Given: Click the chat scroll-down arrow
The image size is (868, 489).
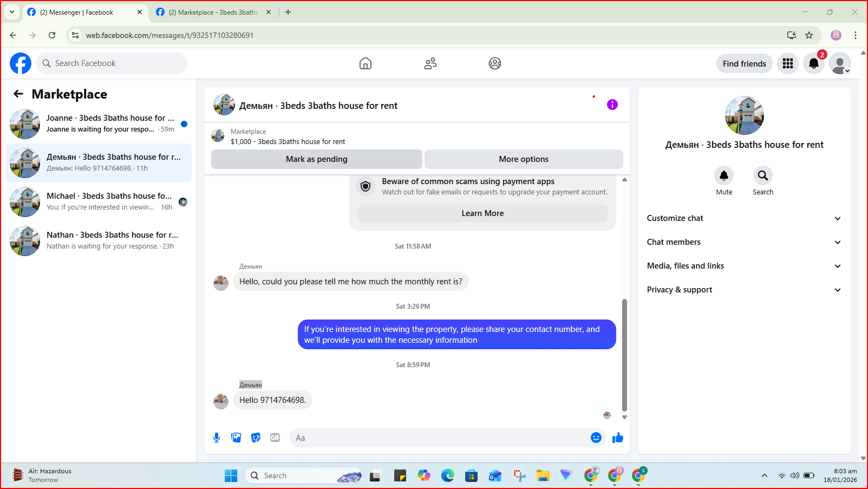Looking at the screenshot, I should pos(624,418).
